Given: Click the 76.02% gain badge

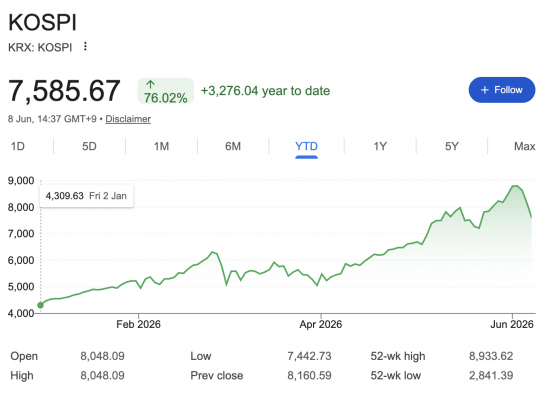Looking at the screenshot, I should 166,91.
